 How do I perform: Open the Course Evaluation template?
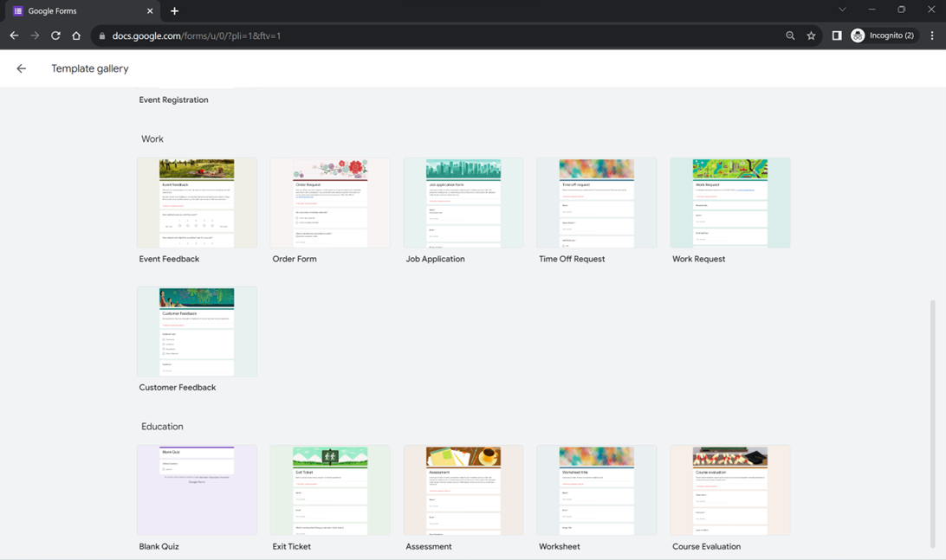coord(729,490)
